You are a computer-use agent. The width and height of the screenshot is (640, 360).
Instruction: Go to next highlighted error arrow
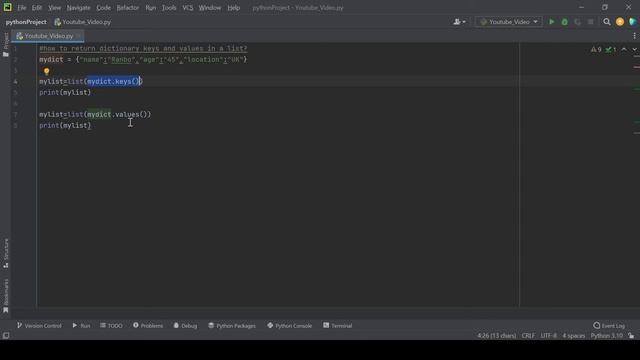(634, 50)
